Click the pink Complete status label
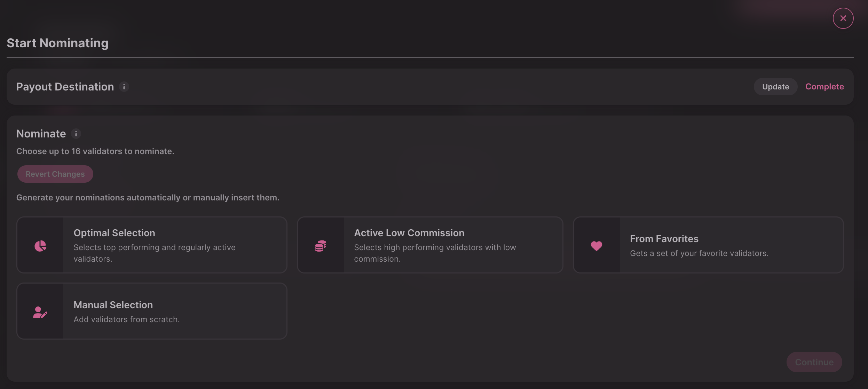Viewport: 868px width, 389px height. click(x=824, y=87)
